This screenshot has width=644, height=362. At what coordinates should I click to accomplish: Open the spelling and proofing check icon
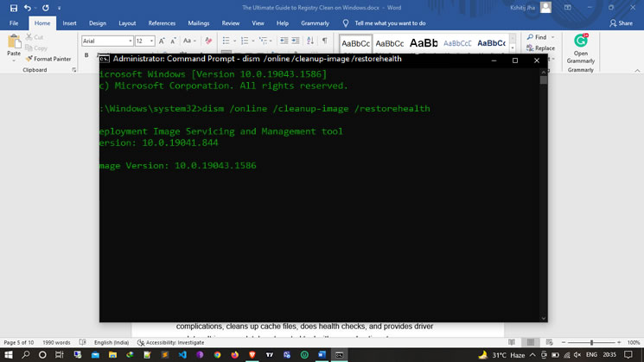point(83,342)
